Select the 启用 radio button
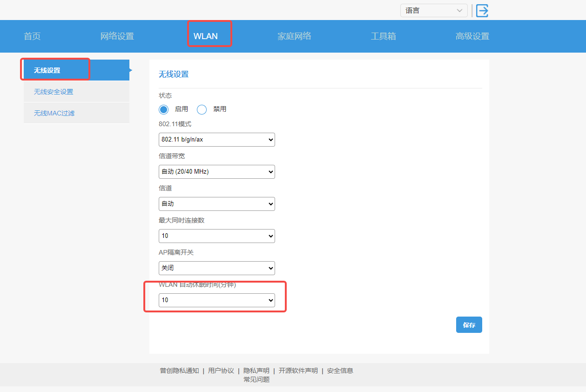 pyautogui.click(x=163, y=109)
